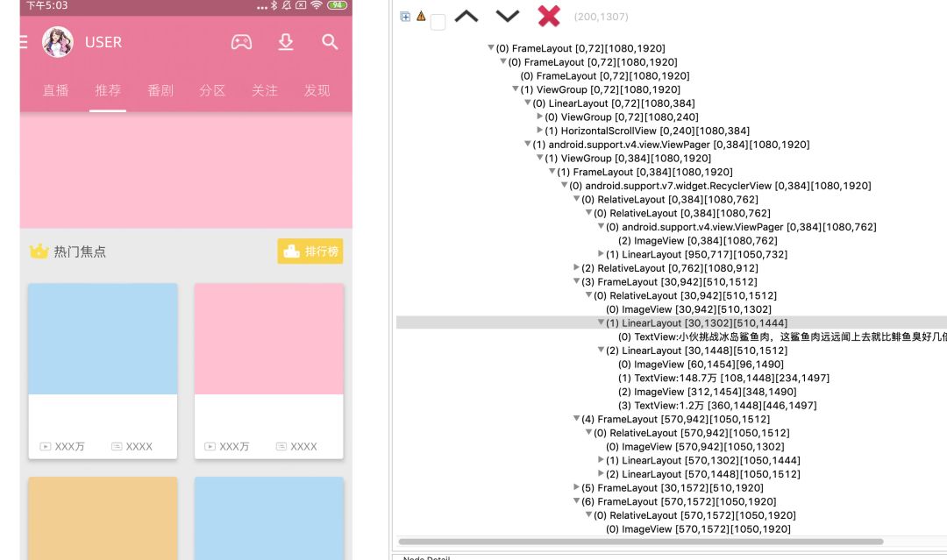947x560 pixels.
Task: Open the light blue video card thumbnail
Action: [x=103, y=339]
